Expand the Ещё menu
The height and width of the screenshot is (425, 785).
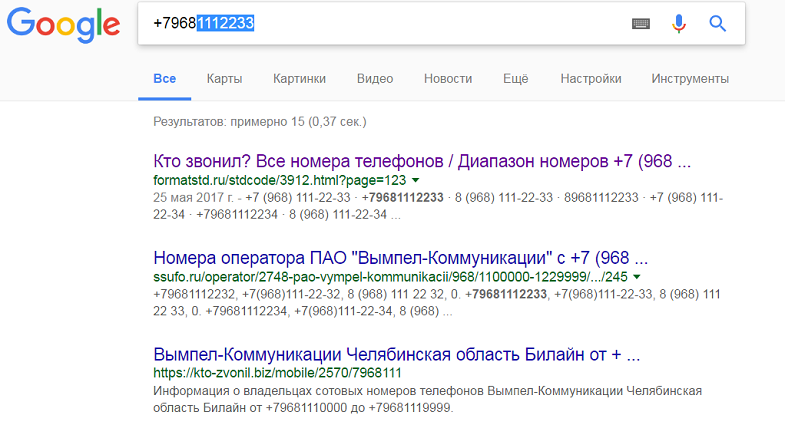(x=516, y=79)
